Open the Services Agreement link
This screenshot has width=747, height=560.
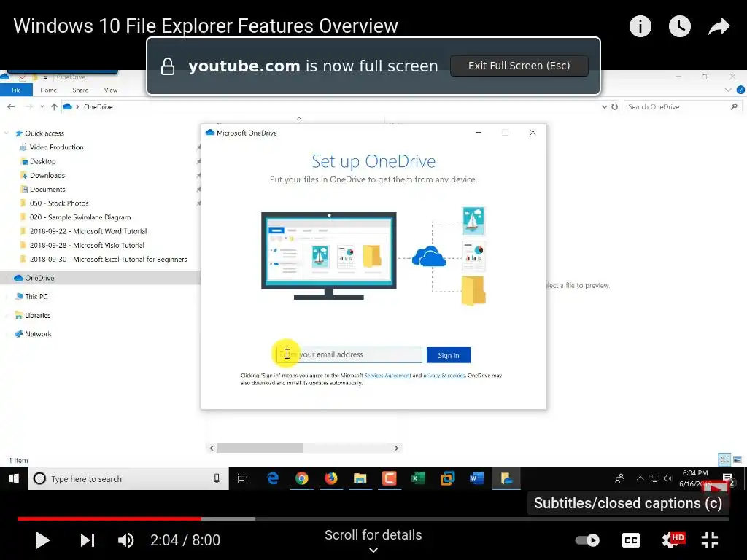click(387, 376)
